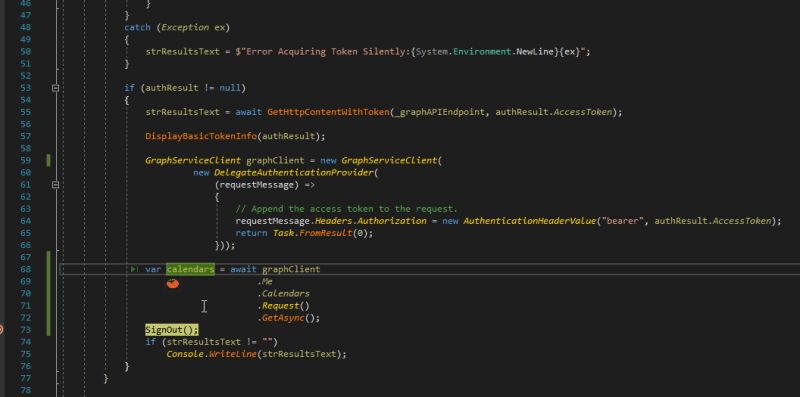Click the requestMessage lambda parameter on line 61

pyautogui.click(x=257, y=185)
